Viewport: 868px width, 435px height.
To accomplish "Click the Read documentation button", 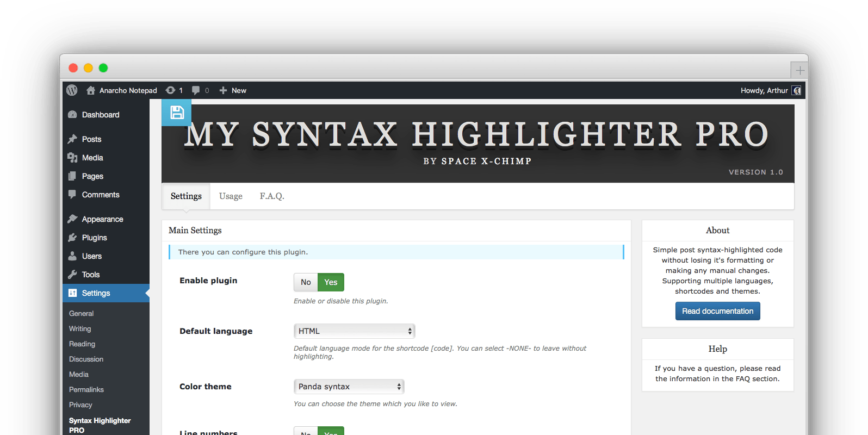I will point(717,311).
